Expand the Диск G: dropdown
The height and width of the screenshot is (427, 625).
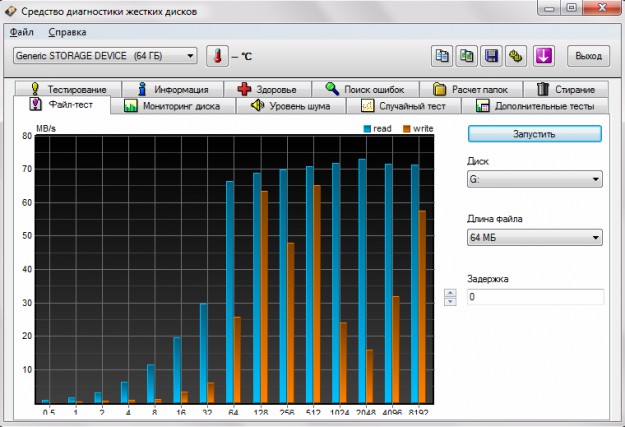click(534, 179)
